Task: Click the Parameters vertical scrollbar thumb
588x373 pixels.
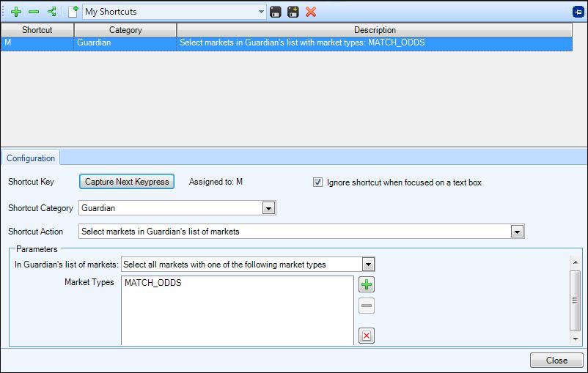Action: point(575,300)
